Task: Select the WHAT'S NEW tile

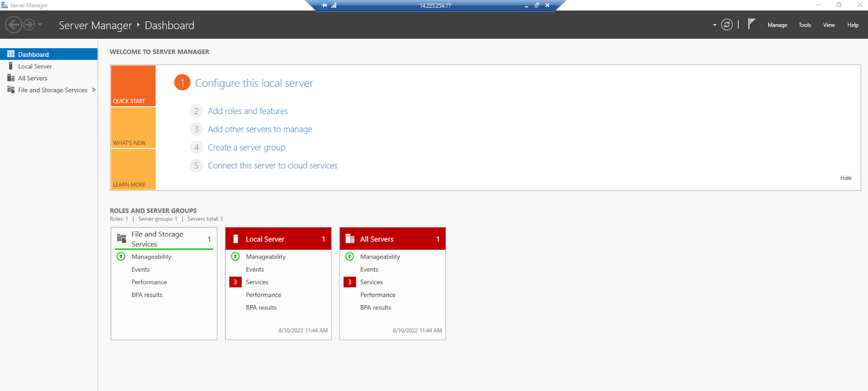Action: (x=133, y=128)
